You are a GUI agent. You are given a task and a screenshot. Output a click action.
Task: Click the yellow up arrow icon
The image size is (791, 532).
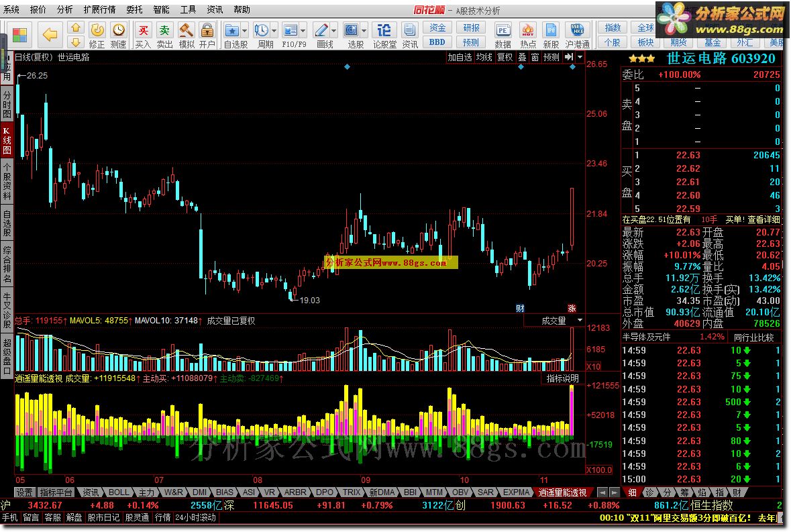[75, 28]
